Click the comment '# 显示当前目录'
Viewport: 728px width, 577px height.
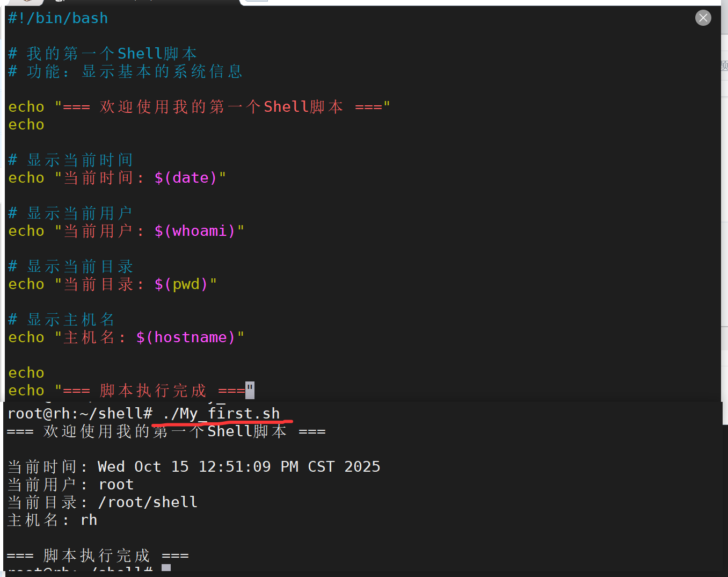(70, 266)
